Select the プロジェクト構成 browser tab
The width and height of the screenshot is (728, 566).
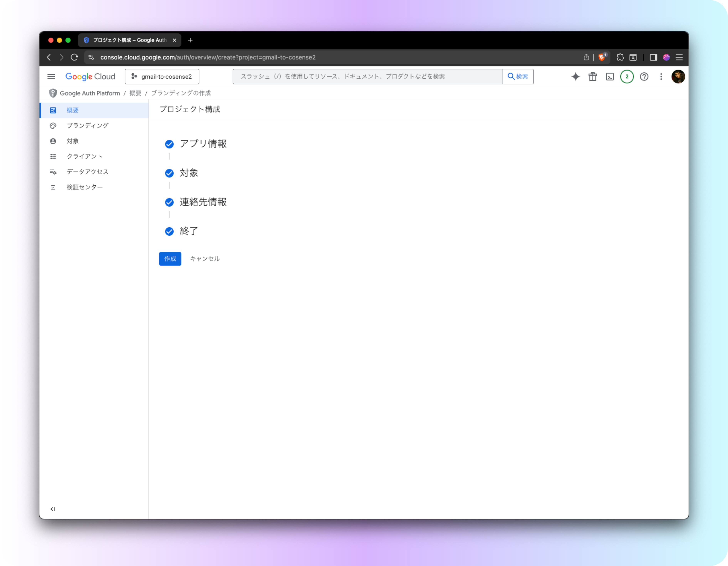click(x=130, y=40)
